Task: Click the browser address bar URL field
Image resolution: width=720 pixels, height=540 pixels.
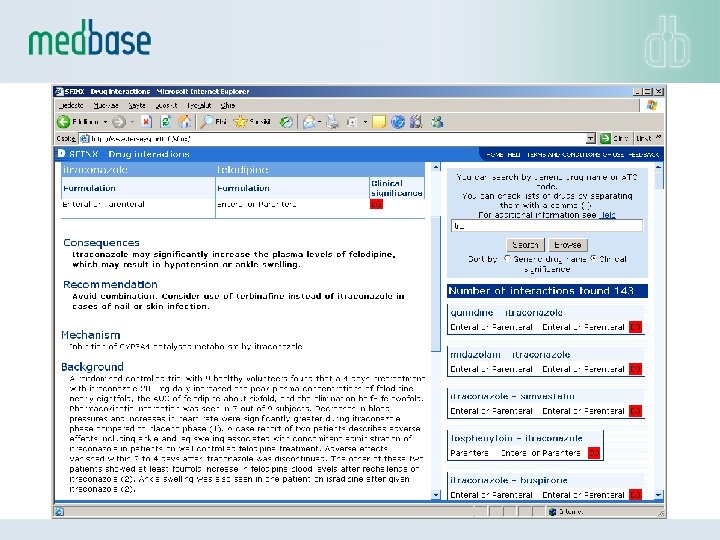Action: coord(338,138)
